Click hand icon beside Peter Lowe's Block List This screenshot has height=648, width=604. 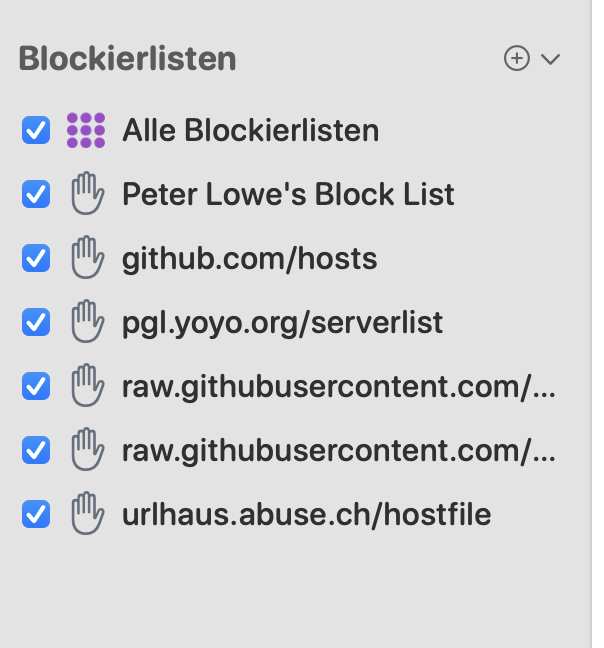(87, 193)
